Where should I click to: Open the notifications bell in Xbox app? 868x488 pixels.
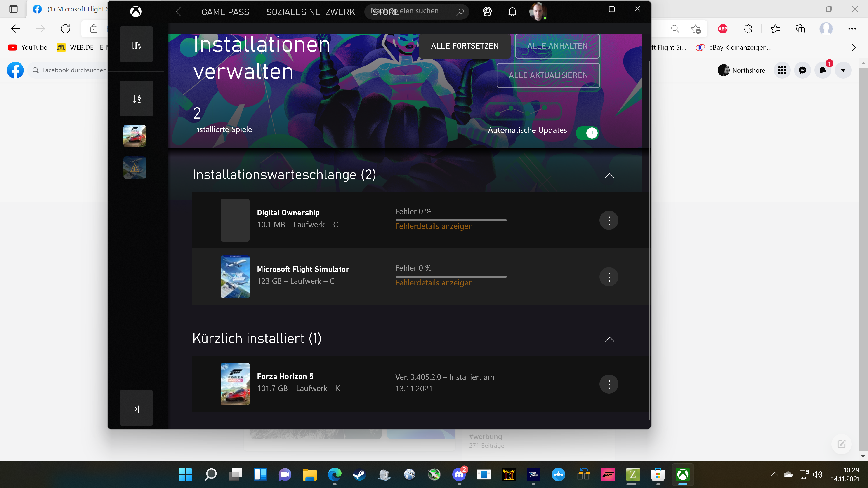pos(512,12)
